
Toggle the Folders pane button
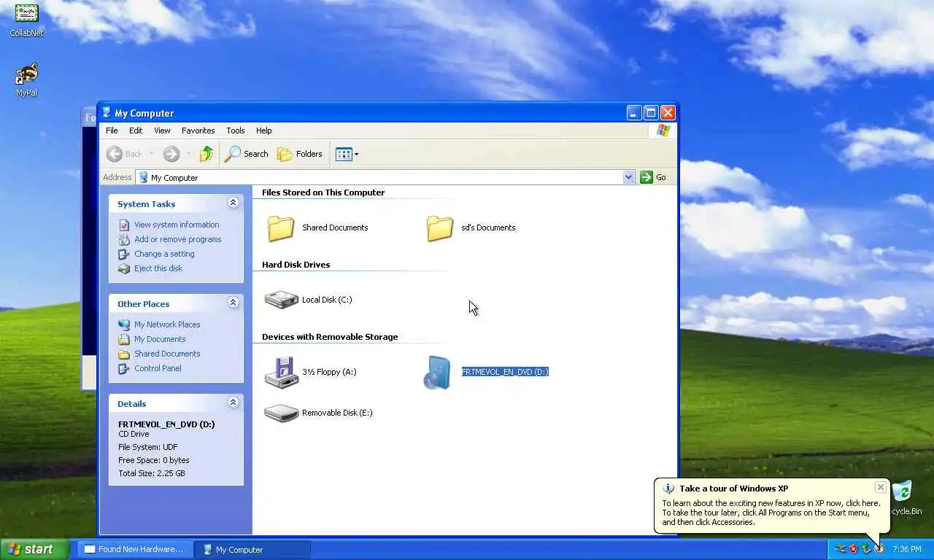[300, 154]
